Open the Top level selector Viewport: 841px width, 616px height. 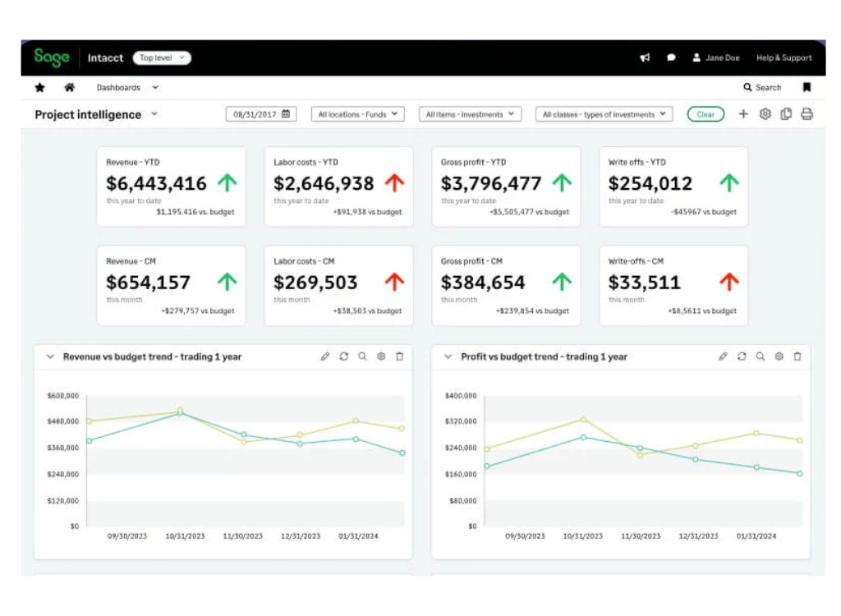pyautogui.click(x=161, y=57)
